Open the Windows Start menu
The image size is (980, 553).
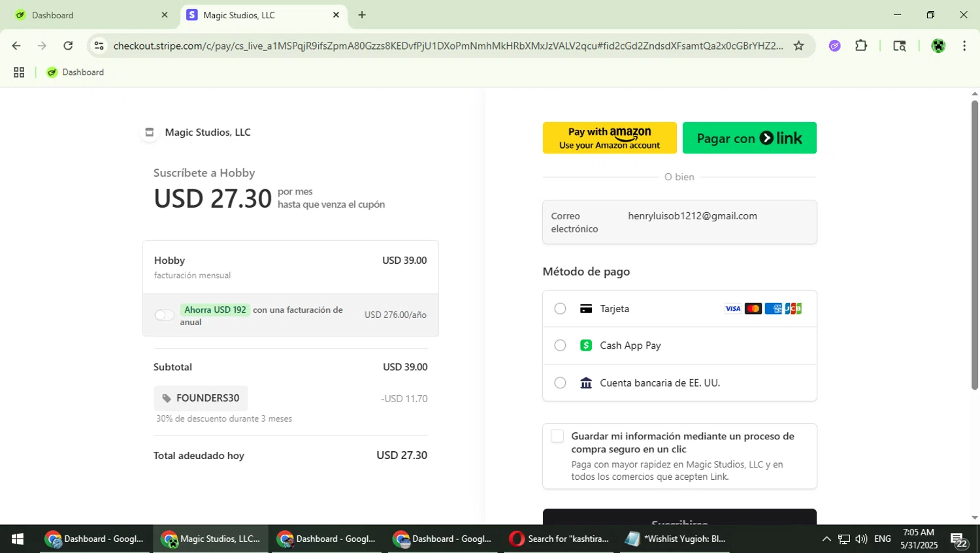(18, 539)
